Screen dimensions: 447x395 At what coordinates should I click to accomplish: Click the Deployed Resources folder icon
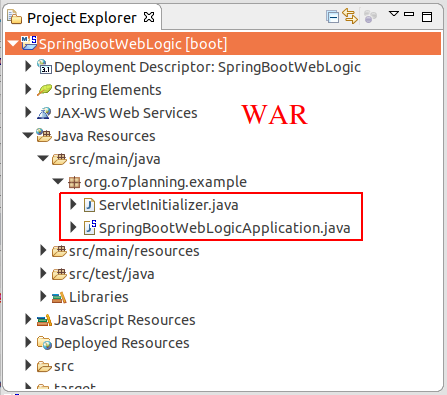point(44,343)
